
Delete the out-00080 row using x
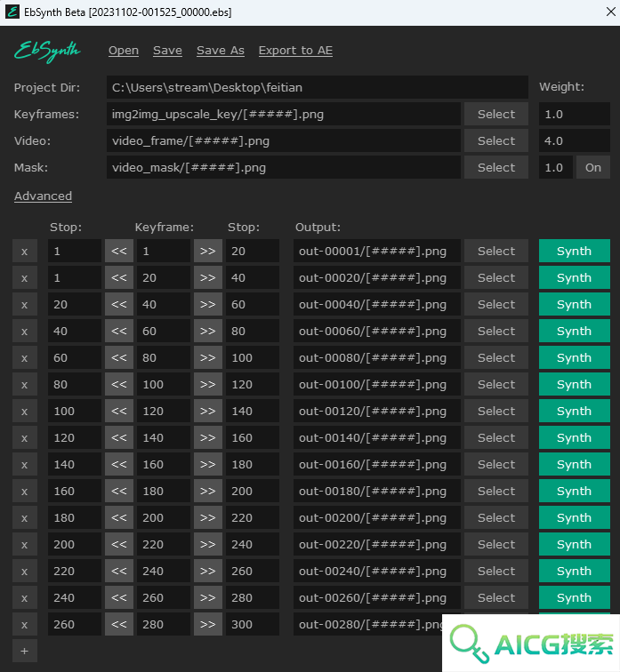[x=24, y=358]
